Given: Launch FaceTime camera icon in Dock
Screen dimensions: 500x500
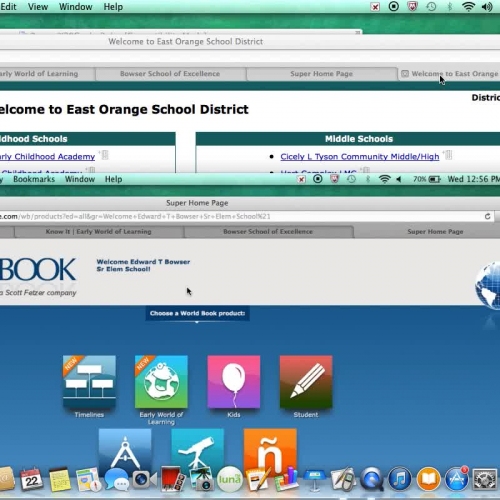Looking at the screenshot, I should 144,479.
